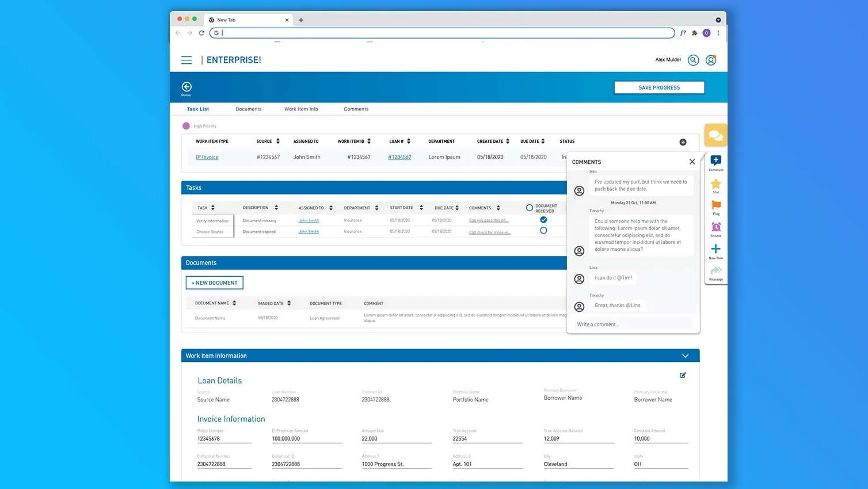
Task: Sort work items by Work Item ID
Action: pos(369,141)
